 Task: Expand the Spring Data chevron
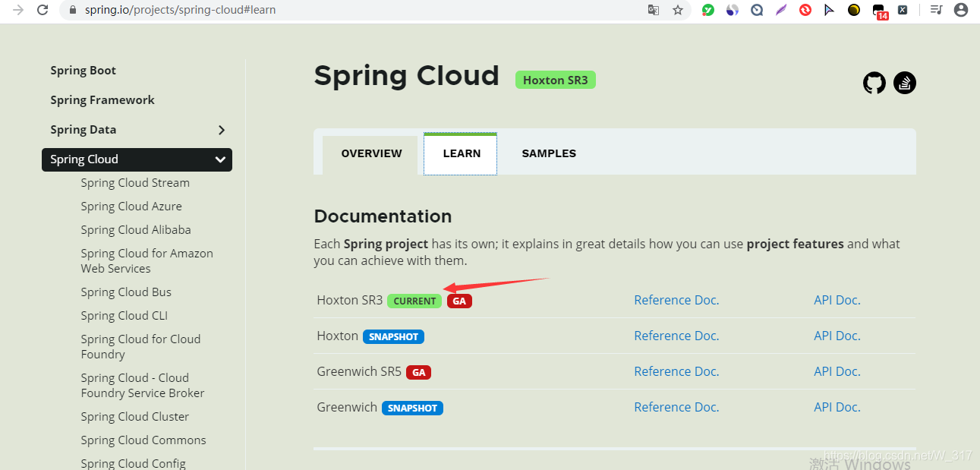(221, 130)
